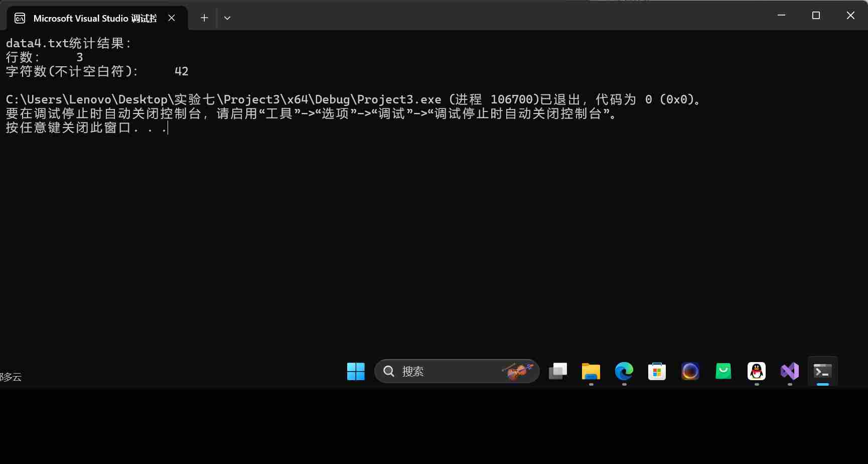This screenshot has height=464, width=868.
Task: Launch QQ from the taskbar
Action: pyautogui.click(x=756, y=372)
